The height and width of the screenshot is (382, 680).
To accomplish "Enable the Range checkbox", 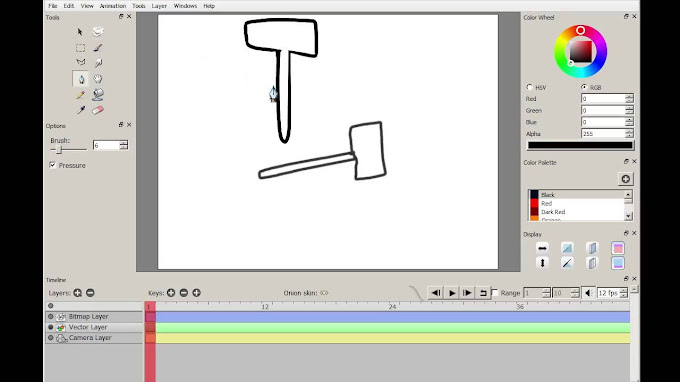I will [495, 293].
